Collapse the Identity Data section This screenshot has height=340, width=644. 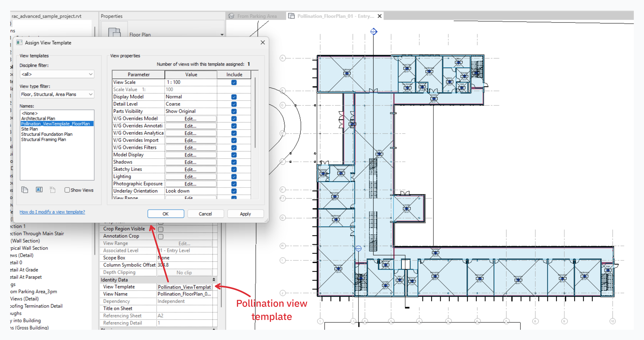click(x=214, y=280)
